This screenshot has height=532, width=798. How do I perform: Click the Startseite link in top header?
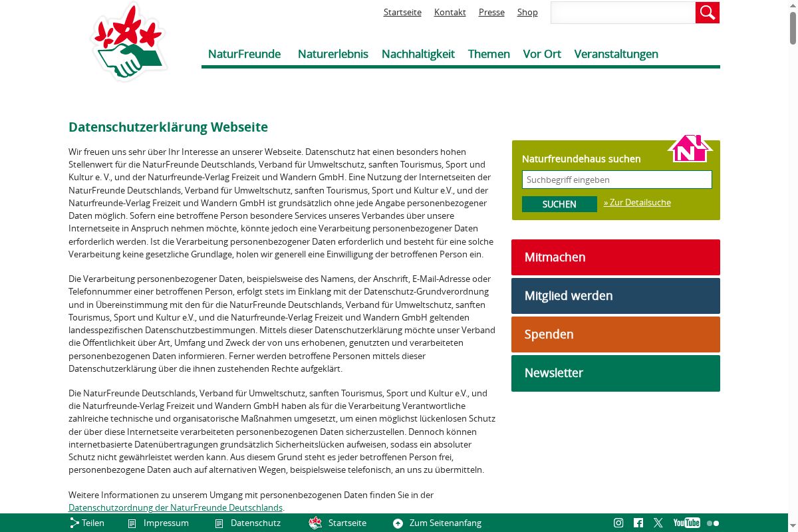(x=402, y=12)
